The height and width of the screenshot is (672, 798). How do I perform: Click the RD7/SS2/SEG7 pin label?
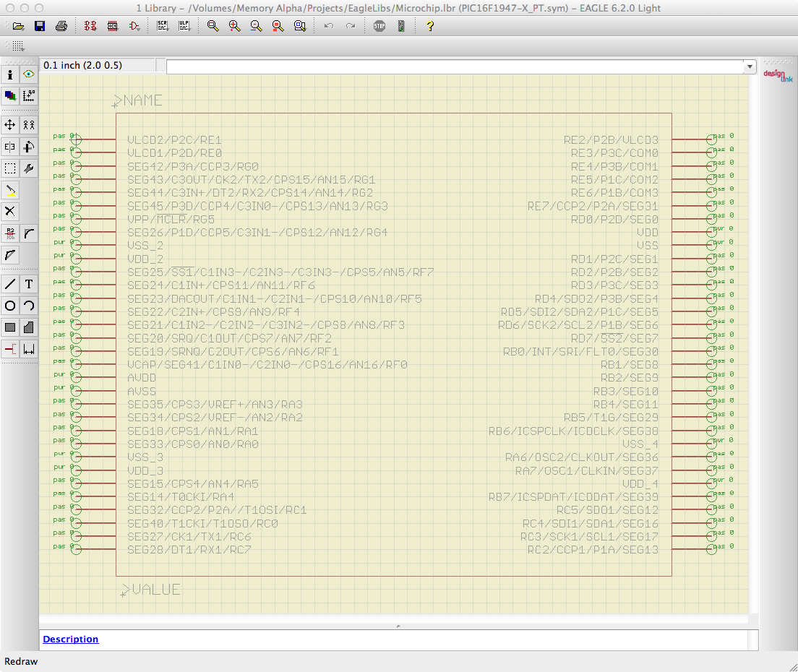click(614, 338)
